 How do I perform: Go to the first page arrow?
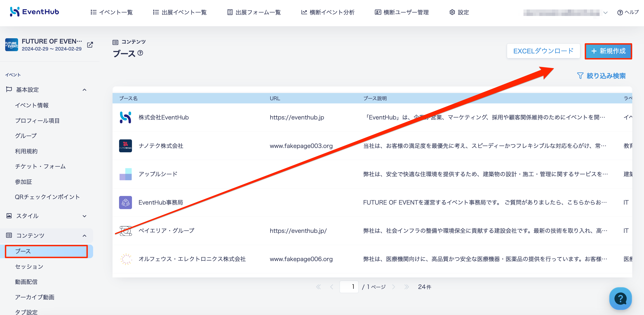318,287
